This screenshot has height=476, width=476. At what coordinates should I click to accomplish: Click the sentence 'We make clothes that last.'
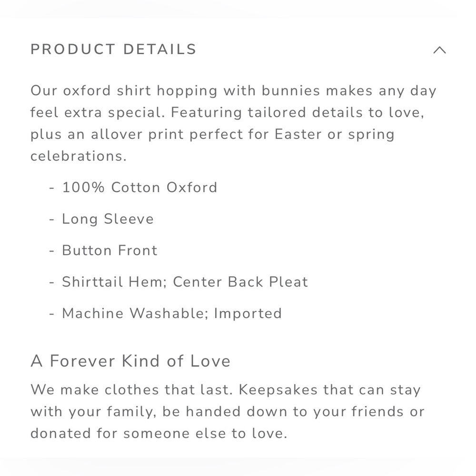click(132, 390)
